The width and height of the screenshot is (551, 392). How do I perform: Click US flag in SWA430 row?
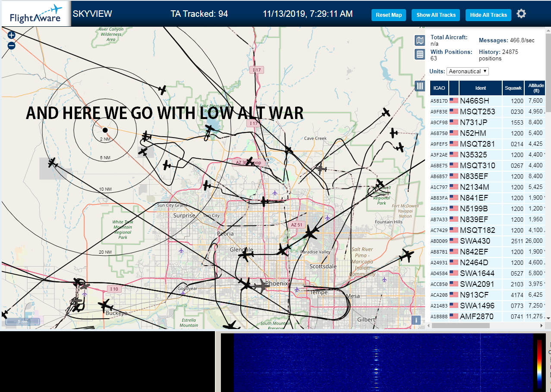(x=454, y=241)
